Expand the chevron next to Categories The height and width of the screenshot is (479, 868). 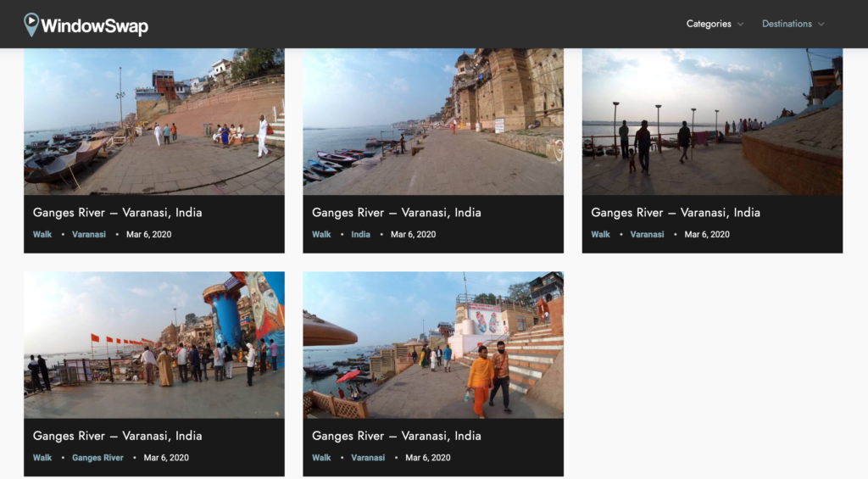pyautogui.click(x=741, y=25)
